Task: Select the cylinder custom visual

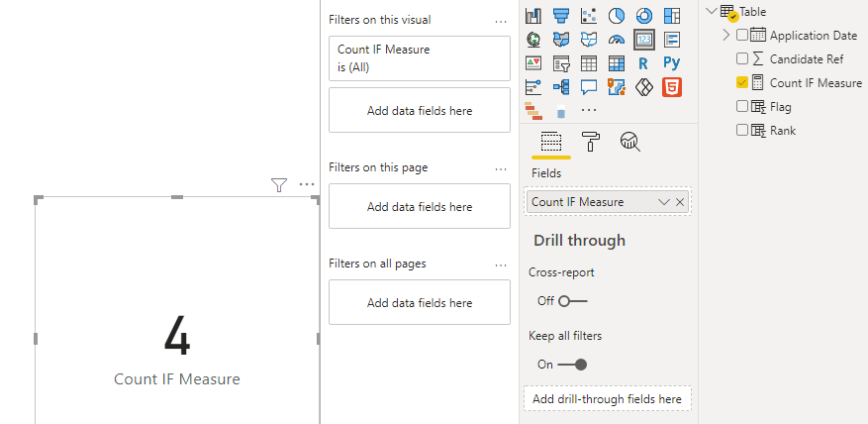Action: [561, 111]
